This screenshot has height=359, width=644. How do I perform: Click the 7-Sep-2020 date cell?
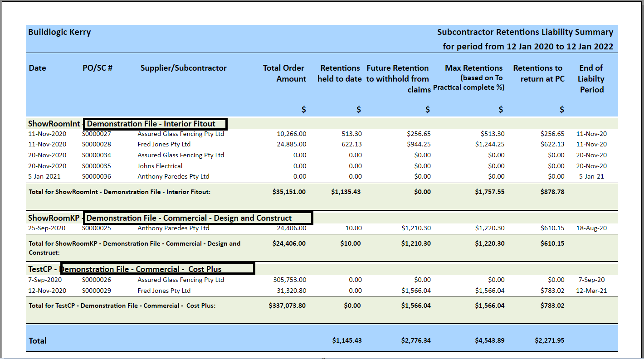click(x=45, y=280)
